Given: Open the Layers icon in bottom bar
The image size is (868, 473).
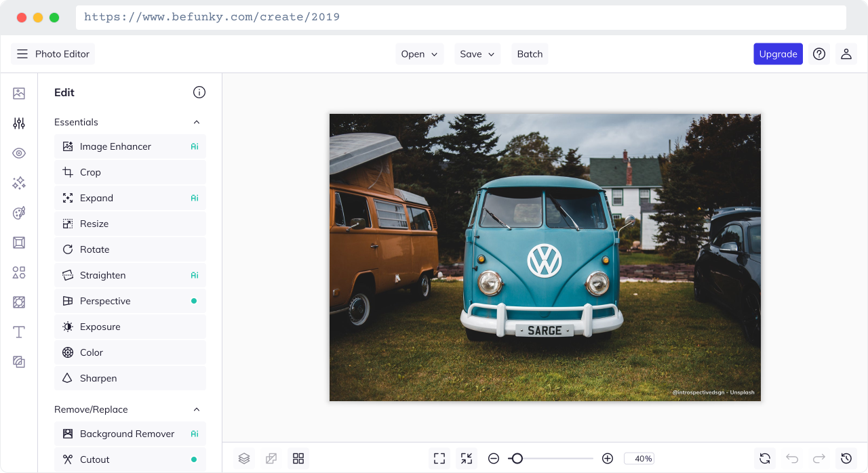Looking at the screenshot, I should coord(244,459).
